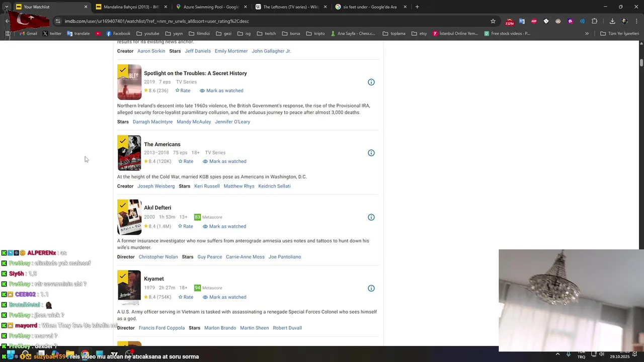Image resolution: width=644 pixels, height=362 pixels.
Task: Click the page vertical scrollbar thumb
Action: pyautogui.click(x=641, y=63)
